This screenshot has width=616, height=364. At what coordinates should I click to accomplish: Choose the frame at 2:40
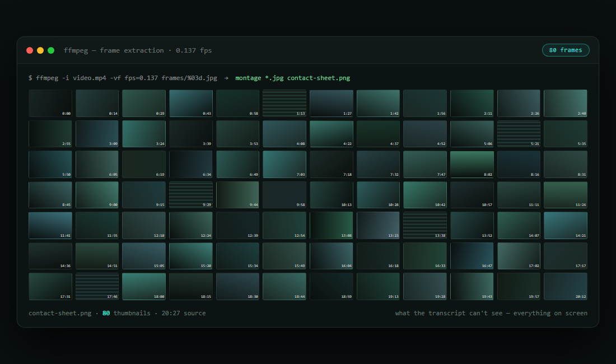tap(566, 103)
